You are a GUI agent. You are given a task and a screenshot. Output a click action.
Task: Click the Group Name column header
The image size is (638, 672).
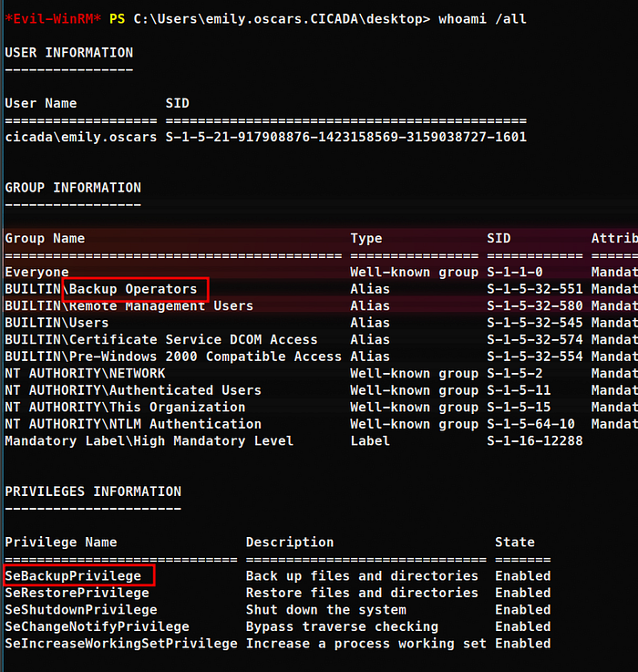point(45,238)
